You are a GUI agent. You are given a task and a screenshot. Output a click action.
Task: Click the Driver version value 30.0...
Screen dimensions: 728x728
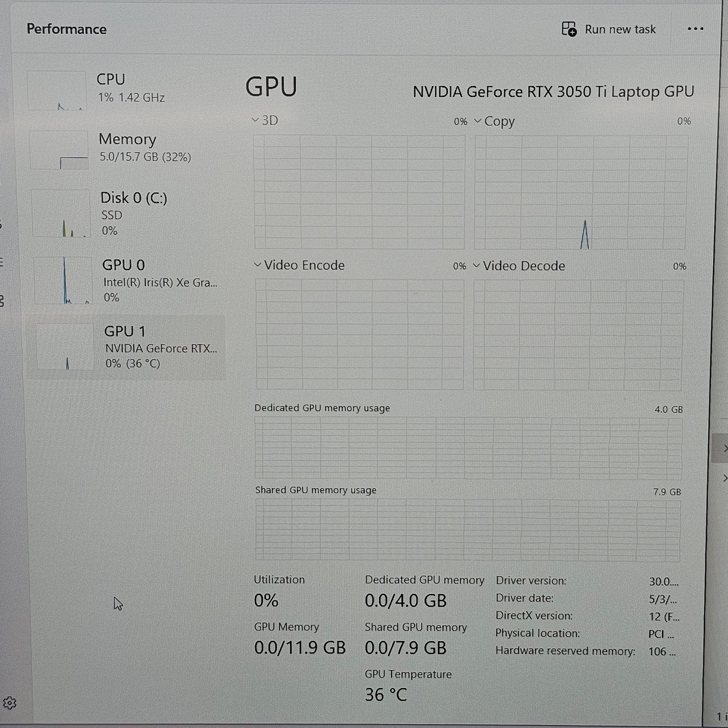664,581
